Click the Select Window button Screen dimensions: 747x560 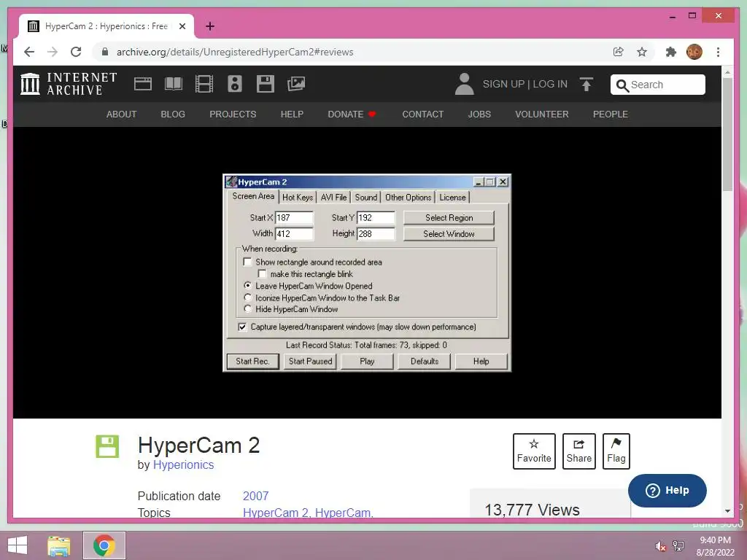coord(449,234)
